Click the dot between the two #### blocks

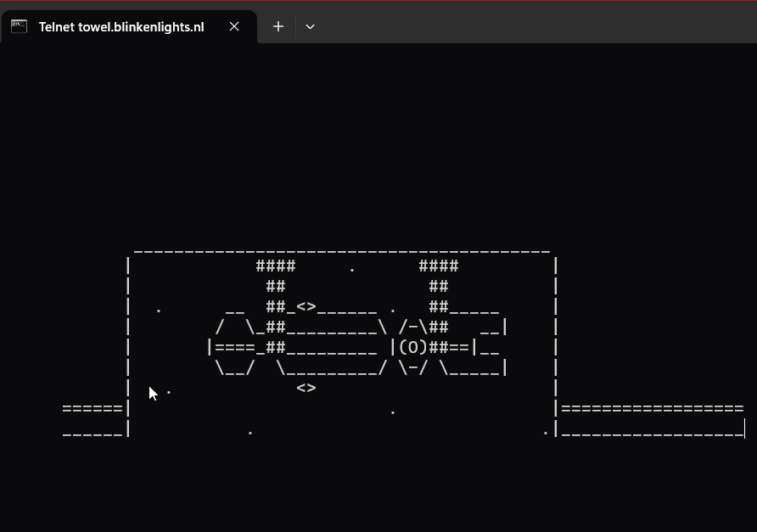point(352,269)
